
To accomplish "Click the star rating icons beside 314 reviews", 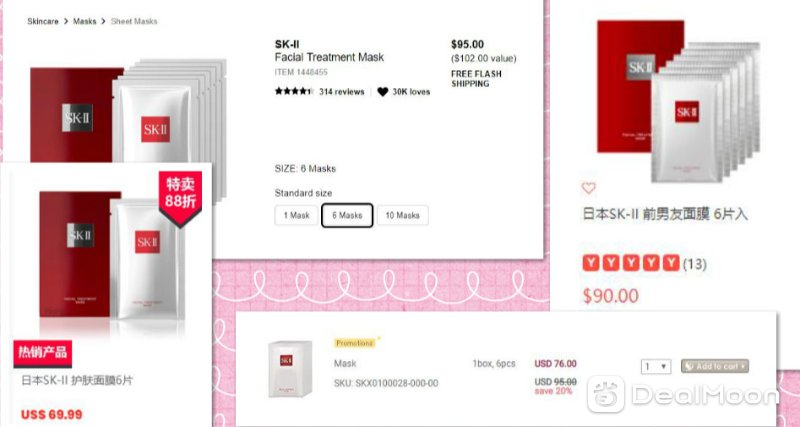I will 294,92.
